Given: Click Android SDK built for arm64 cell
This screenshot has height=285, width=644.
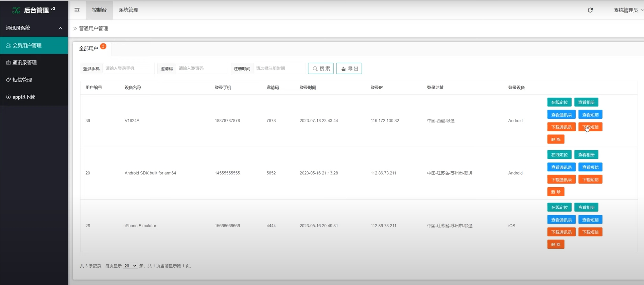Looking at the screenshot, I should coord(150,173).
